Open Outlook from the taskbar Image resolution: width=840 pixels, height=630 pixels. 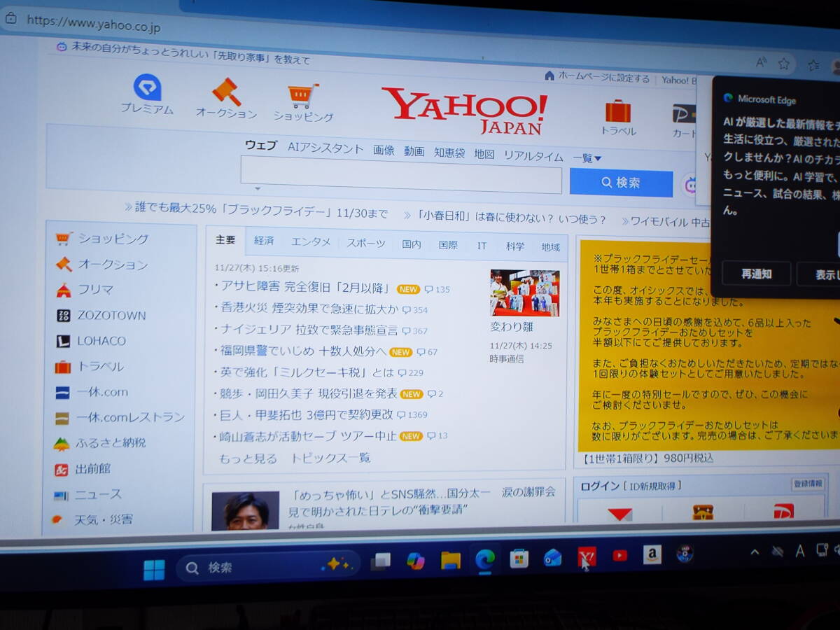pyautogui.click(x=553, y=557)
